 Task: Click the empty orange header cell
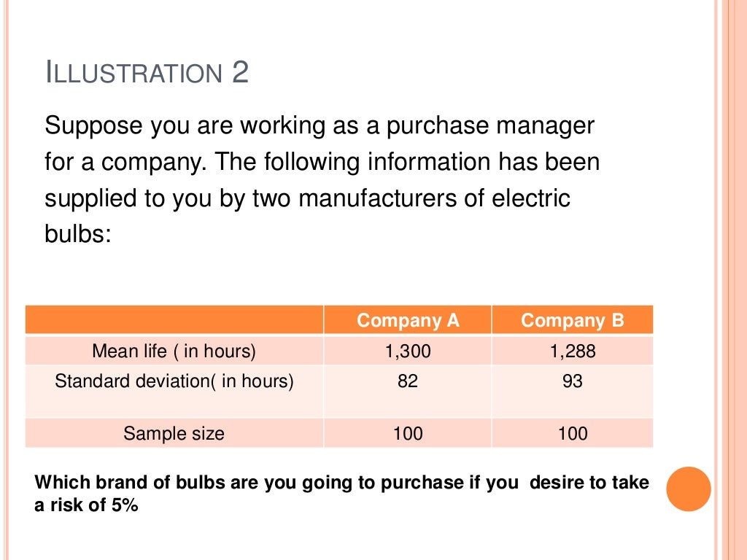174,320
